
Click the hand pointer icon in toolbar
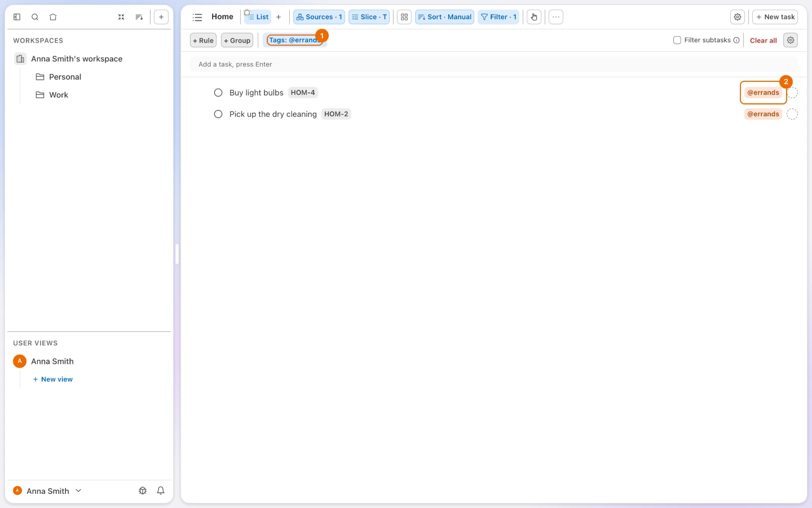(x=534, y=17)
